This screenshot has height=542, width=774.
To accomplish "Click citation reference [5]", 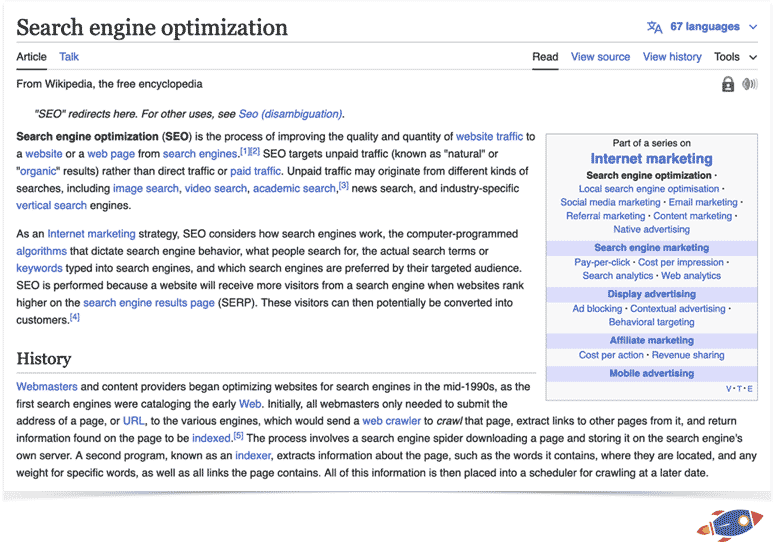I will [x=238, y=436].
